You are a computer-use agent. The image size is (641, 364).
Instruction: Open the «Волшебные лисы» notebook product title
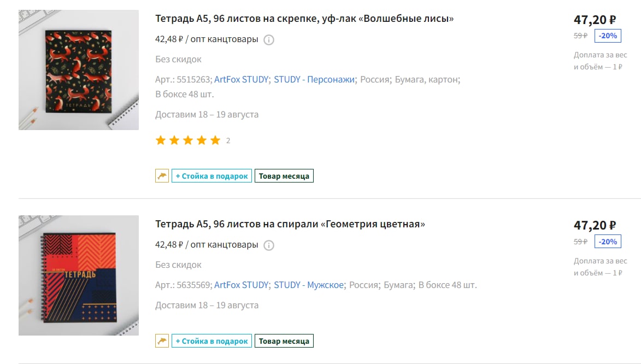pos(304,19)
